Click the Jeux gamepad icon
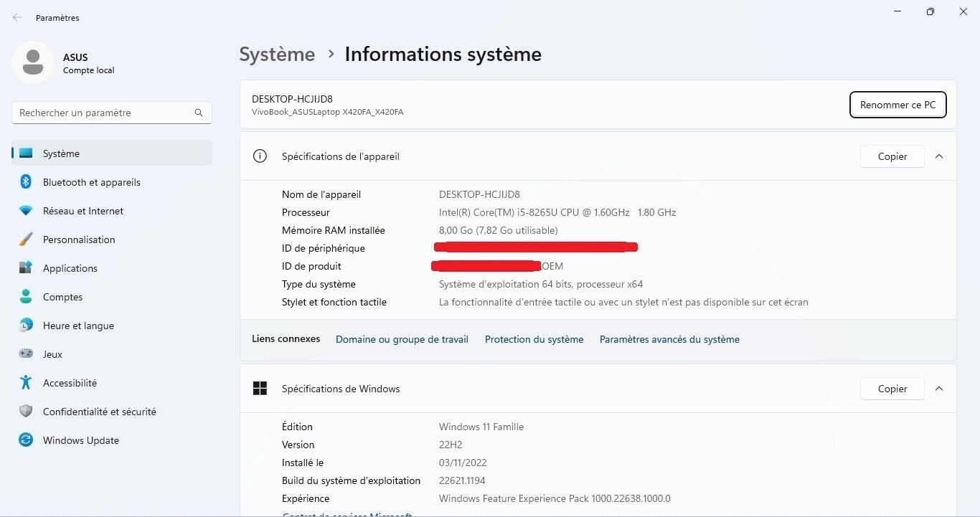This screenshot has height=517, width=980. [26, 354]
